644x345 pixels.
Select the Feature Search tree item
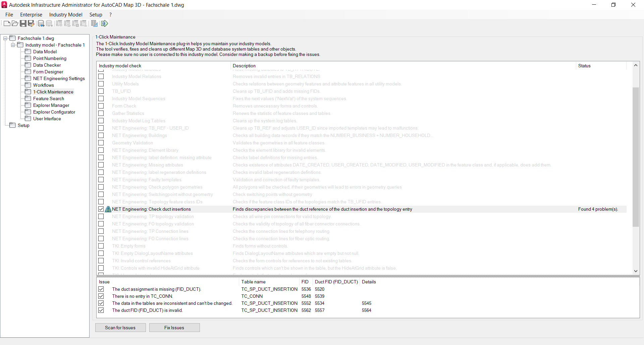[x=49, y=98]
